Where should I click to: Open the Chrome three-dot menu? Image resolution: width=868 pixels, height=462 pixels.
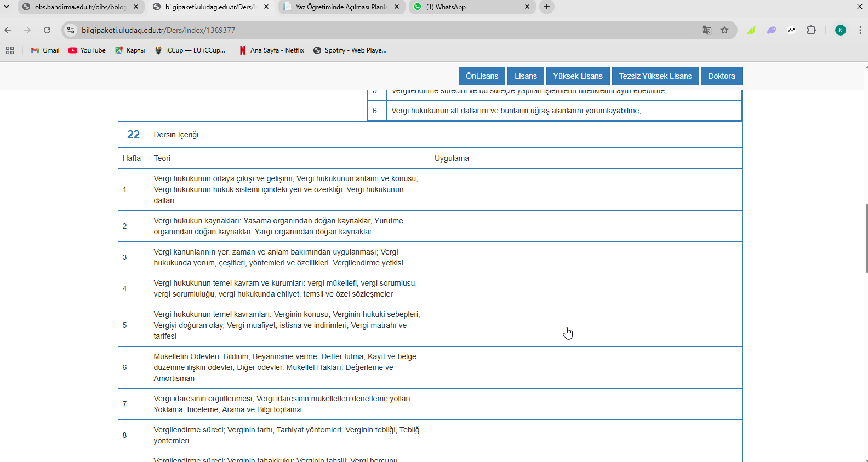pos(860,30)
